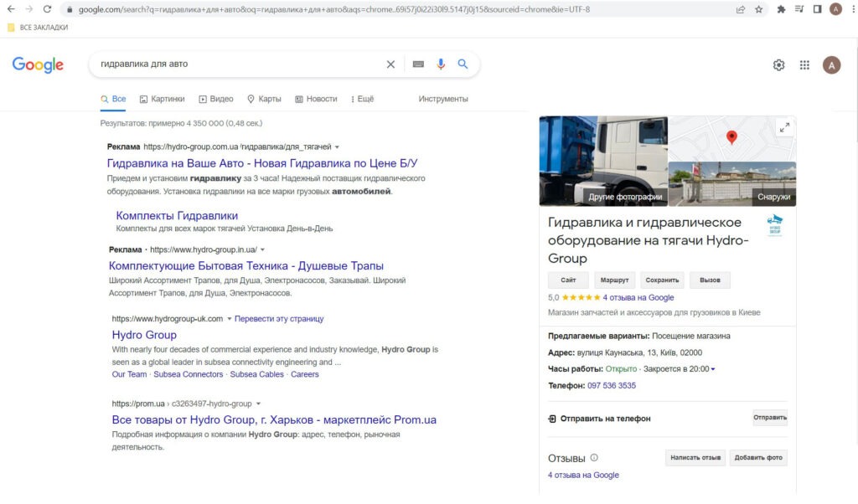This screenshot has width=858, height=504.
Task: Switch to the Картинки tab
Action: [162, 99]
